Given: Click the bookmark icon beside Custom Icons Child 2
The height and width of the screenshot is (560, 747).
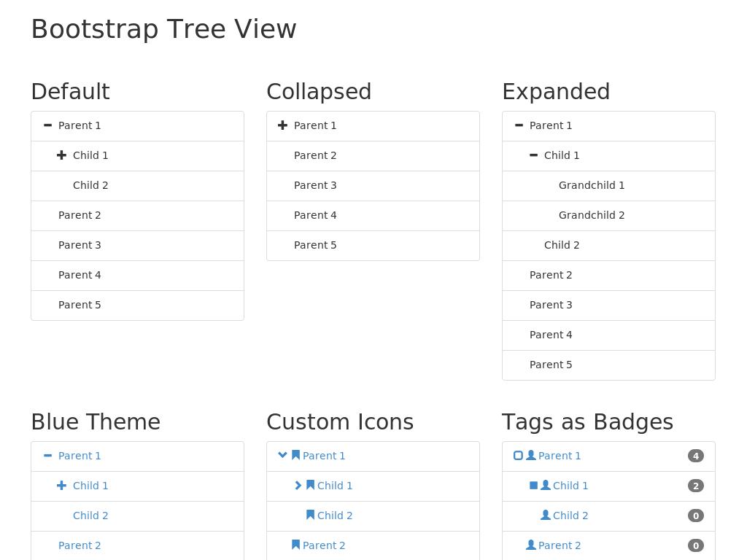Looking at the screenshot, I should tap(310, 515).
